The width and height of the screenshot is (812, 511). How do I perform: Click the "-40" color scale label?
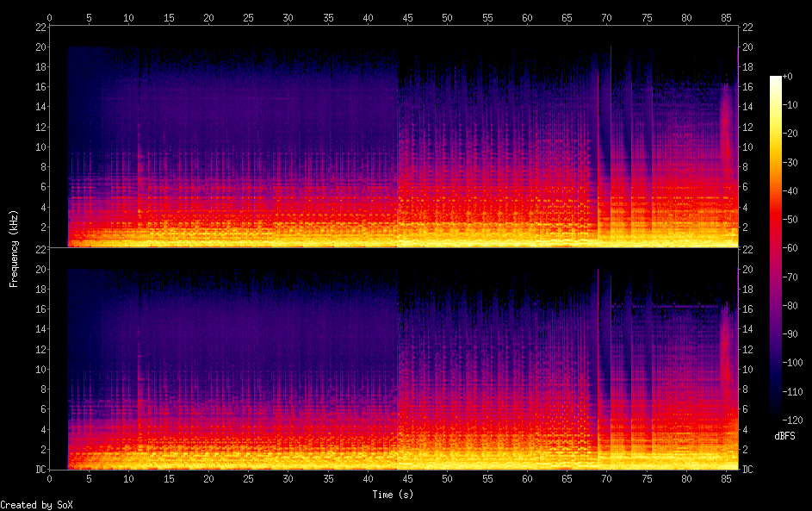[x=790, y=190]
